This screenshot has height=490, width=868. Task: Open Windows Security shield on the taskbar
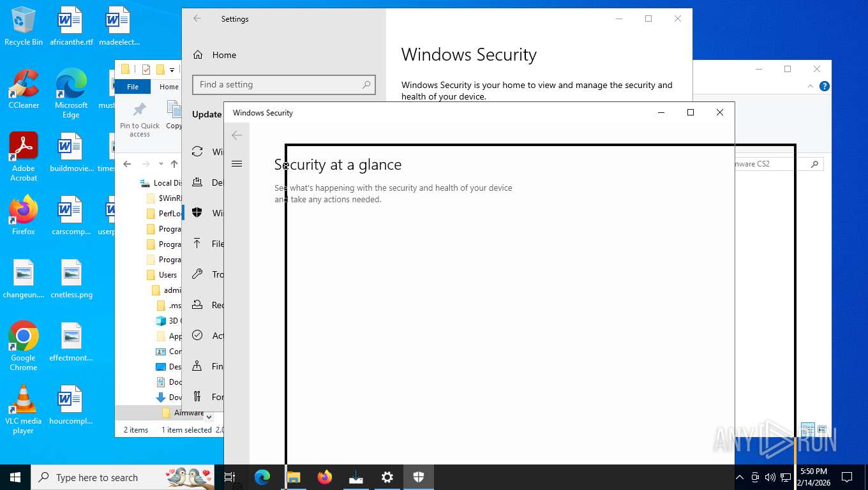tap(419, 477)
